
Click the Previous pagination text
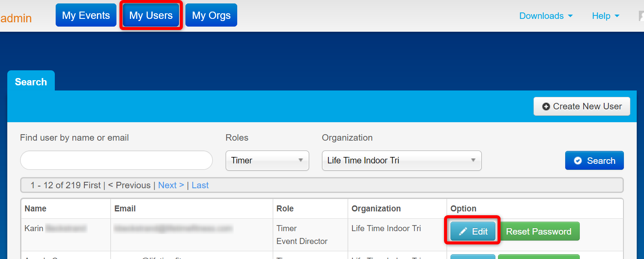(129, 185)
